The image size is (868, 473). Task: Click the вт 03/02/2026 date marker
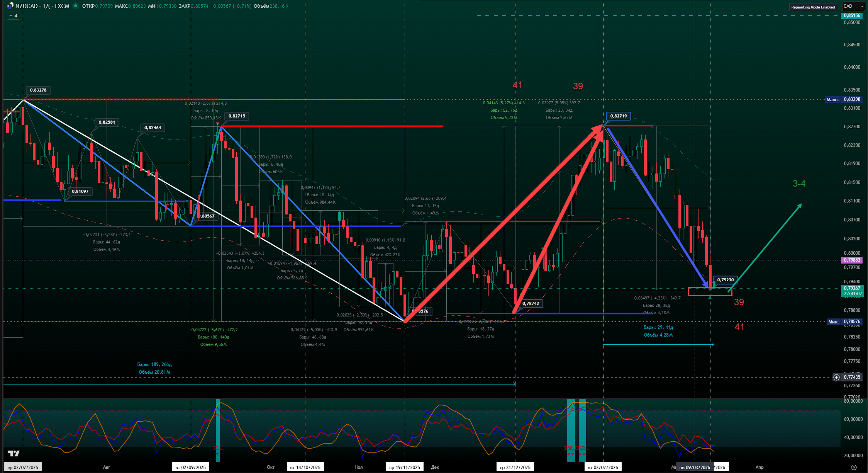[x=603, y=467]
